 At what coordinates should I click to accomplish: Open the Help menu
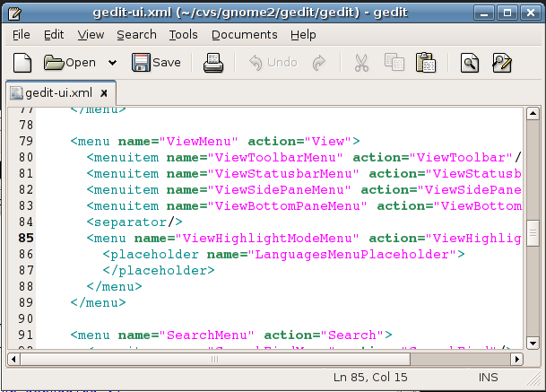303,35
